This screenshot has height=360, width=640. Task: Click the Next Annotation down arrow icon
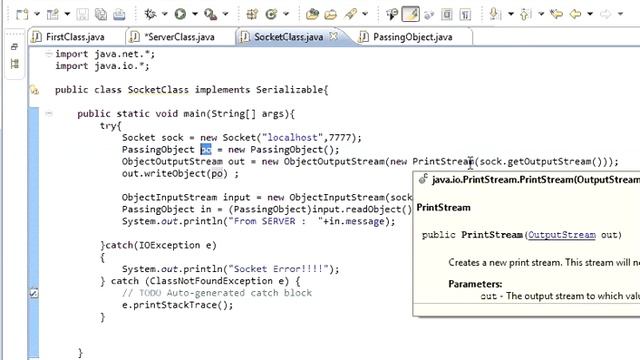pos(495,14)
